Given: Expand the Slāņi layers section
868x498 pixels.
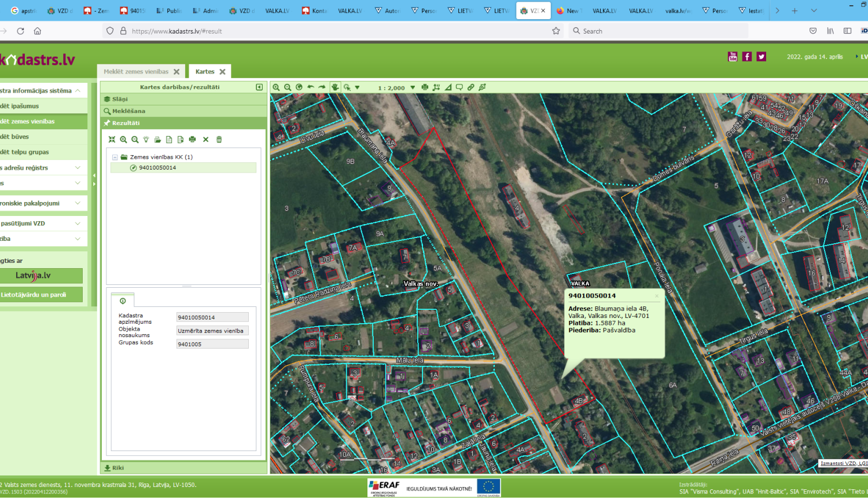Looking at the screenshot, I should (120, 99).
